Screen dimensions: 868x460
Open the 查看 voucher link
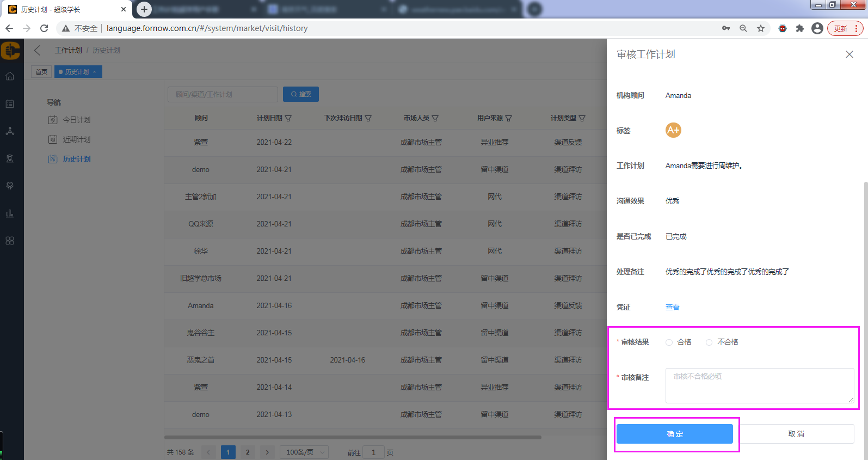[672, 307]
